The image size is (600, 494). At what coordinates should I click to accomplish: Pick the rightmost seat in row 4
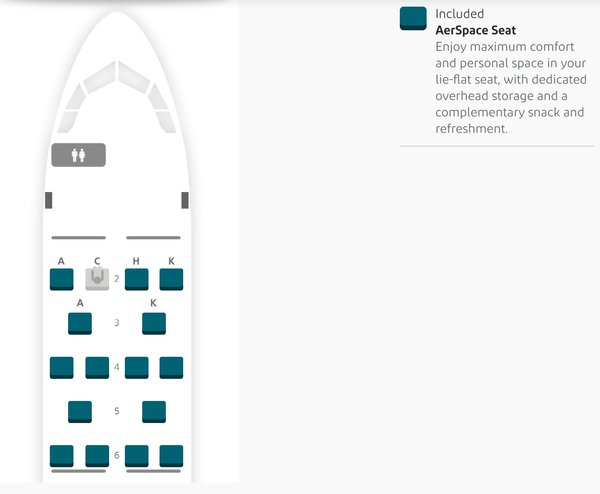171,368
